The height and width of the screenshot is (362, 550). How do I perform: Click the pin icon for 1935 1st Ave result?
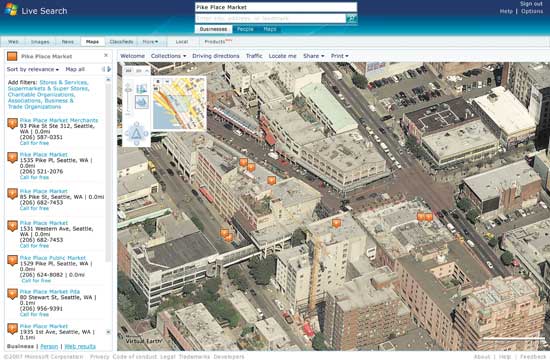point(13,328)
